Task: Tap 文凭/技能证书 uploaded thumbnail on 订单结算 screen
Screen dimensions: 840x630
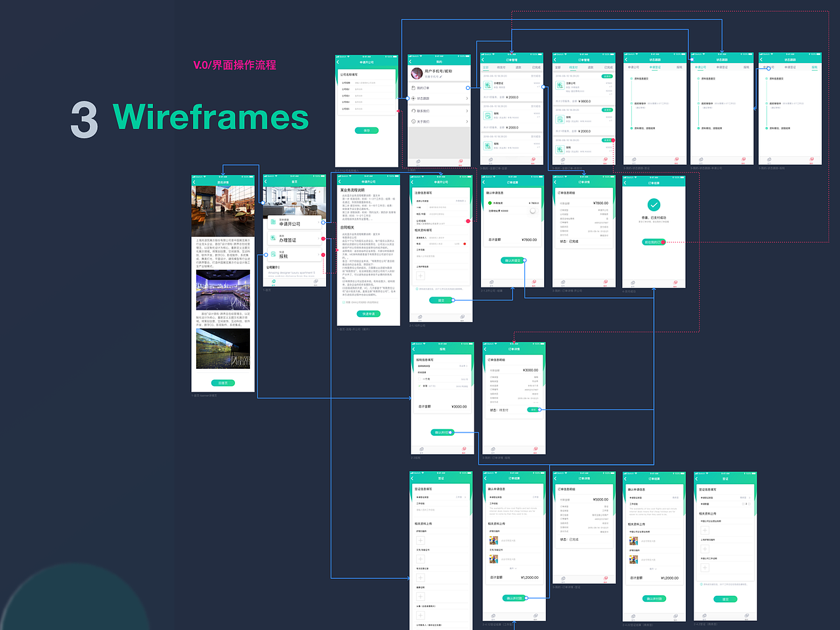Action: coord(493,559)
